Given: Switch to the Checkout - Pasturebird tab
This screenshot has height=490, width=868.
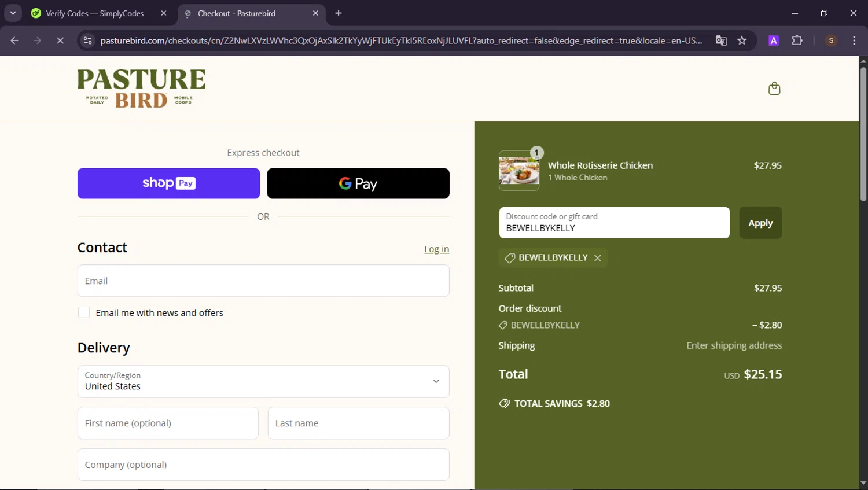Looking at the screenshot, I should (x=237, y=13).
